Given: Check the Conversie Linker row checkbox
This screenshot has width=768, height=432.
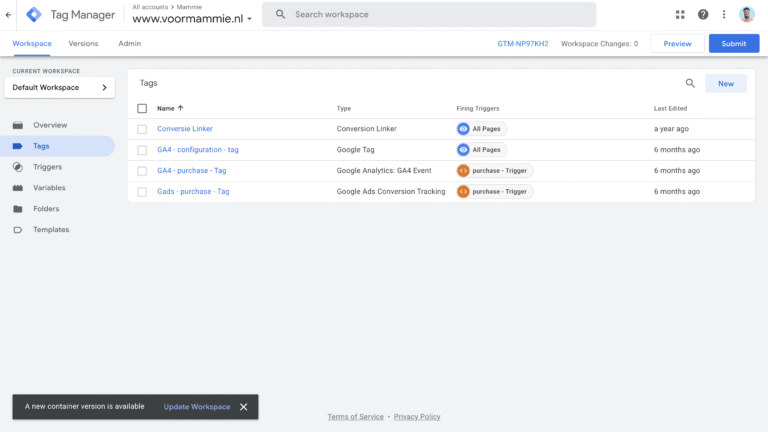Looking at the screenshot, I should (x=142, y=129).
